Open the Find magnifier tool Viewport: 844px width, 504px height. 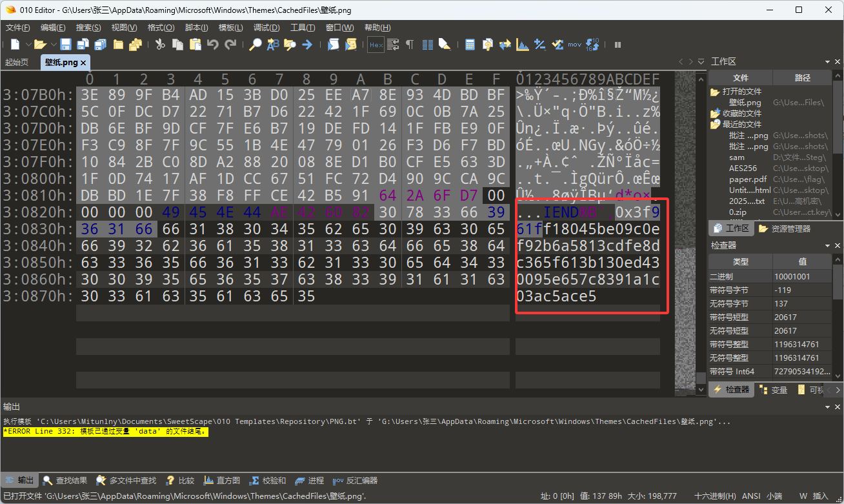click(256, 45)
